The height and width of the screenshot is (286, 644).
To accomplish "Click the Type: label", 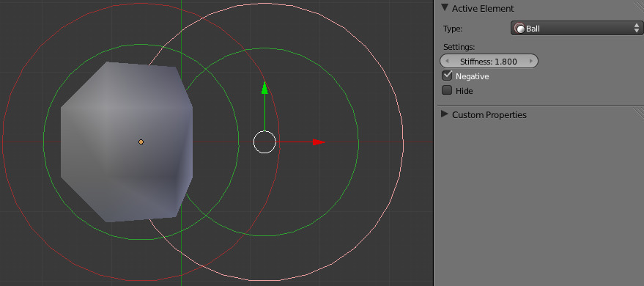I will (453, 29).
